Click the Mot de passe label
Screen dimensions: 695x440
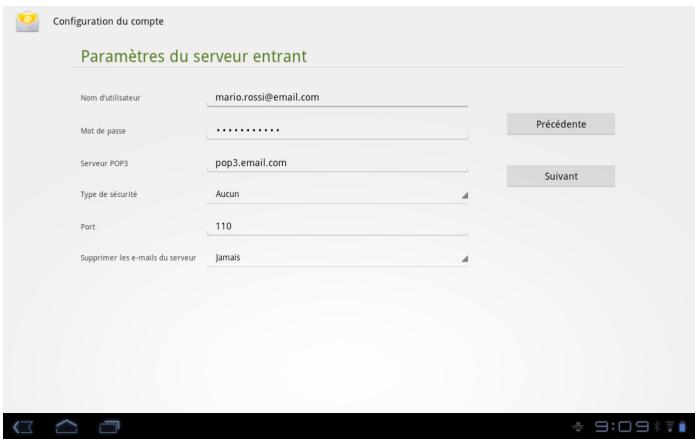pyautogui.click(x=103, y=131)
